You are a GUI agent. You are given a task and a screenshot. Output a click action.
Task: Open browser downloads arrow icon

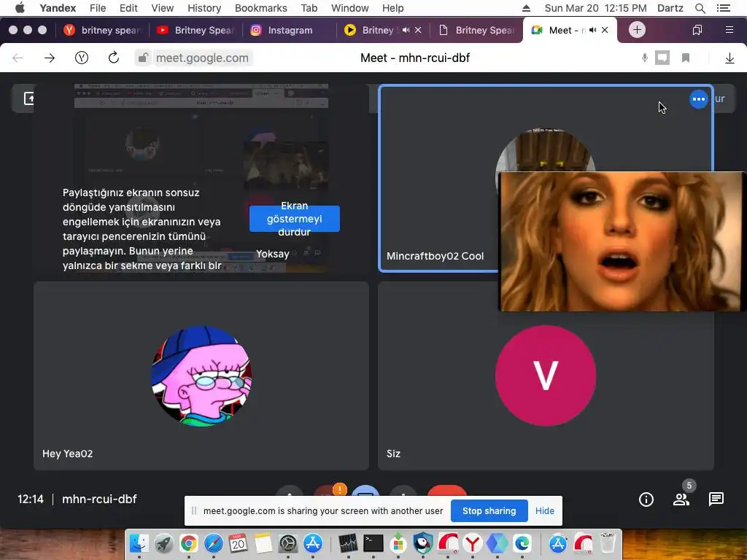[x=729, y=58]
